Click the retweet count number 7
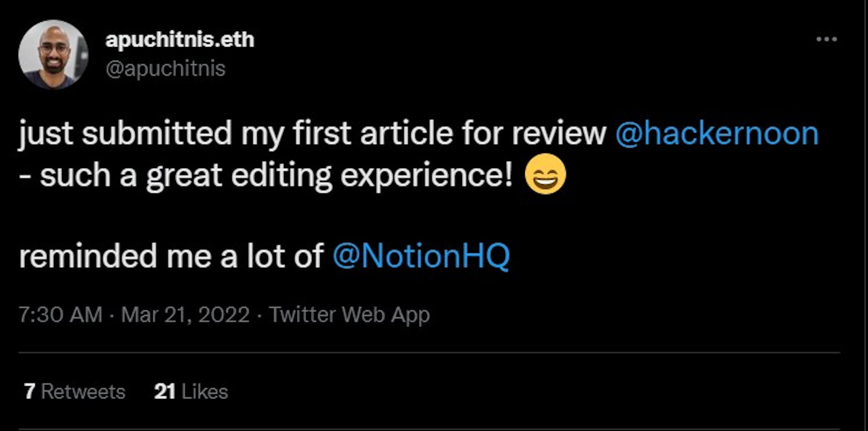868x431 pixels. coord(29,391)
